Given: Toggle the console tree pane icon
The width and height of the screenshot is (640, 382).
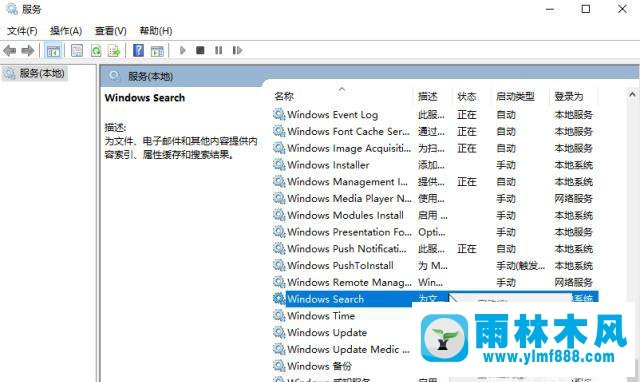Looking at the screenshot, I should pos(53,51).
